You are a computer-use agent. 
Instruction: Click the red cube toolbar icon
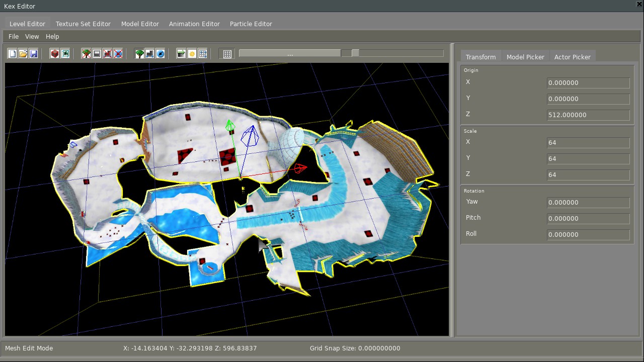[x=55, y=54]
